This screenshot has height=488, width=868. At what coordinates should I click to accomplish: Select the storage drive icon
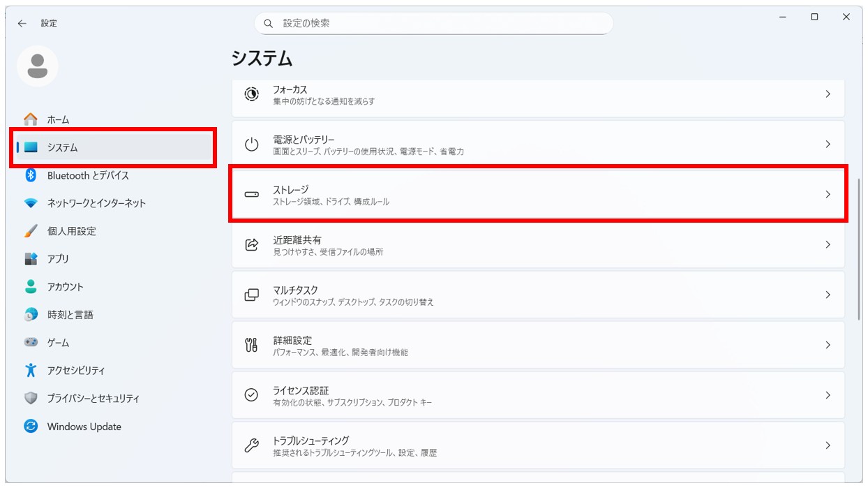pos(252,194)
